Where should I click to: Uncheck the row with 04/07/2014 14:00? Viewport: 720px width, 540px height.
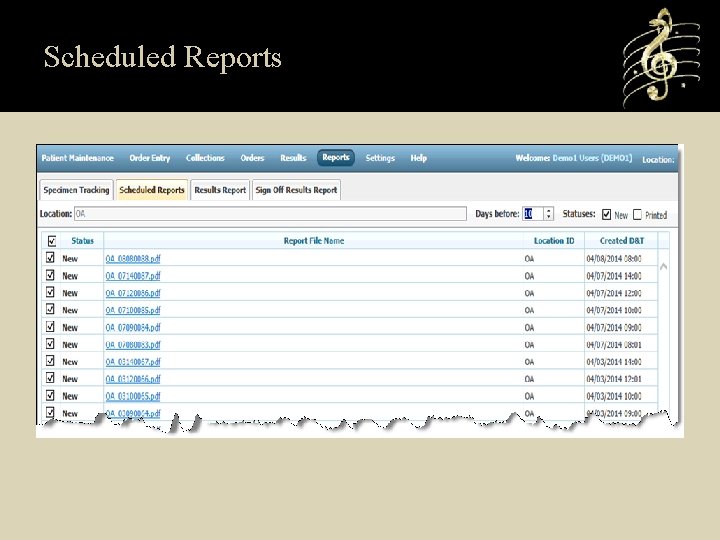(50, 275)
